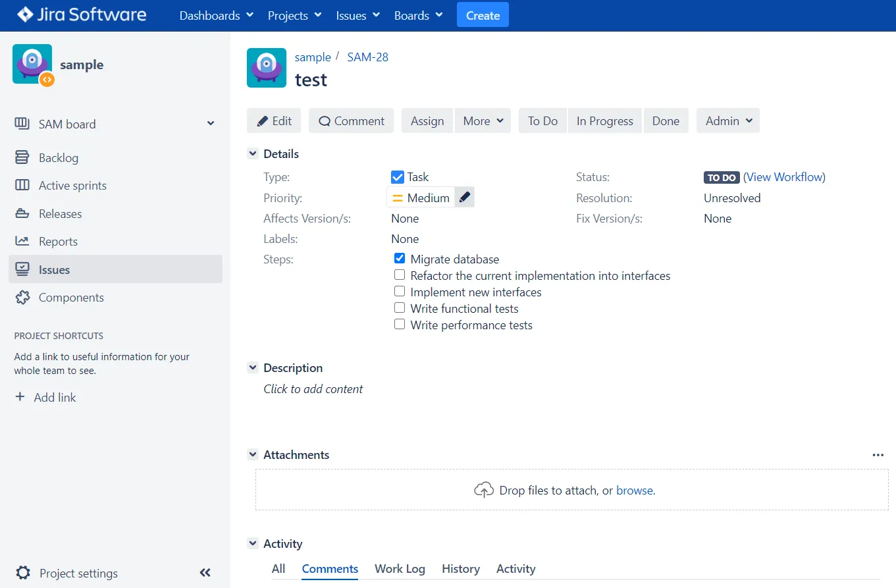Click the Assign button

(x=427, y=120)
